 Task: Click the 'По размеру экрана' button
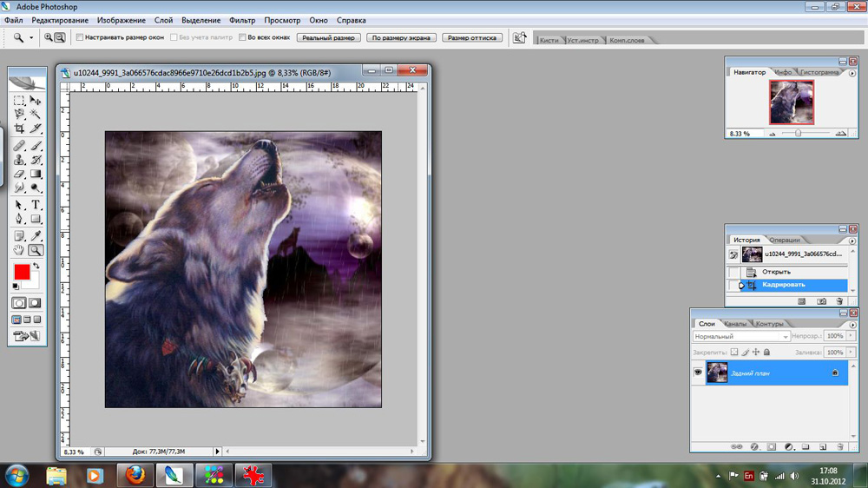point(401,37)
